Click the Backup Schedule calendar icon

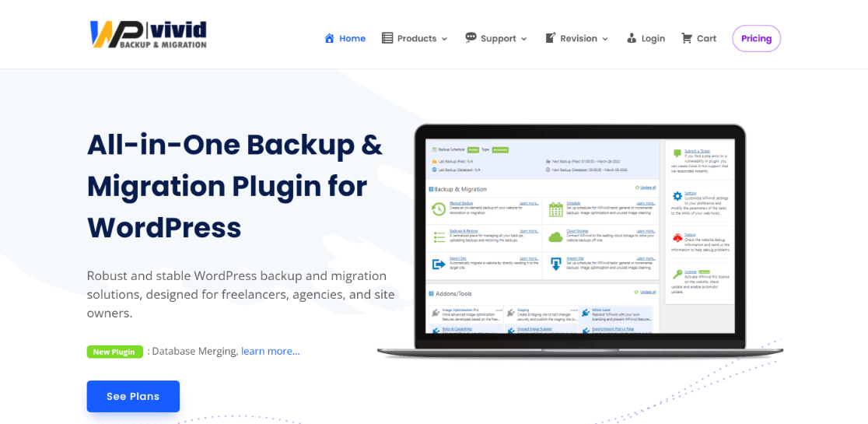(x=434, y=149)
